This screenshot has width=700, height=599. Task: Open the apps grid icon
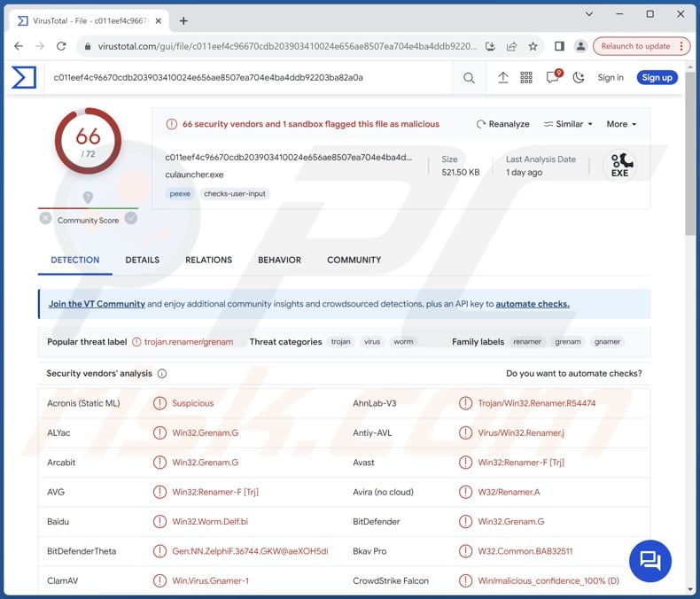(x=526, y=78)
